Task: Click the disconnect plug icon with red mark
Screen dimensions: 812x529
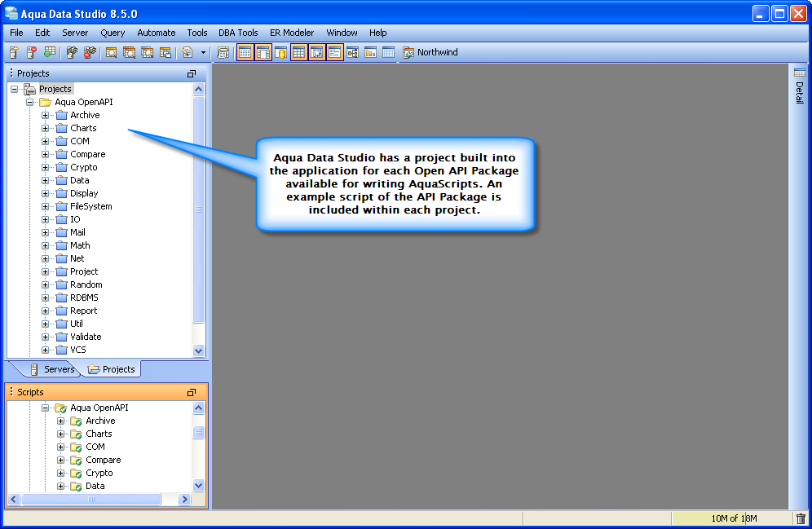Action: 90,52
